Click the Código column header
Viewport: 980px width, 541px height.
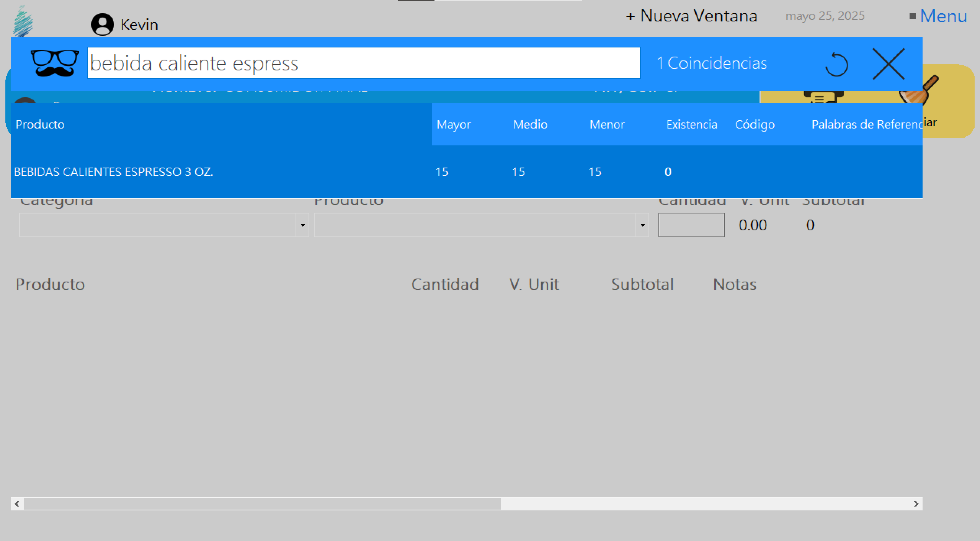coord(755,124)
